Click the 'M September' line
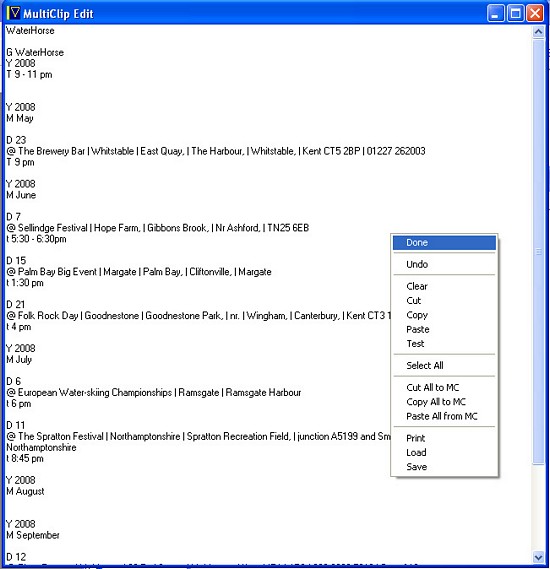This screenshot has width=550, height=569. [x=33, y=536]
